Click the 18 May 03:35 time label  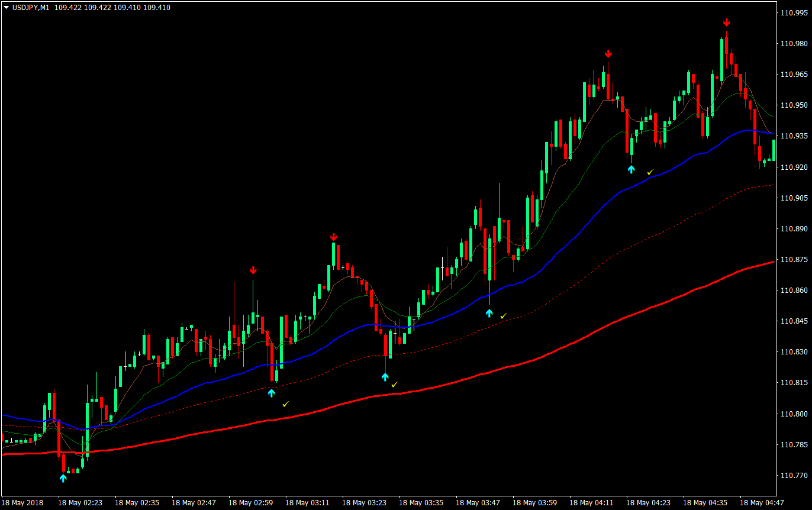pos(421,502)
